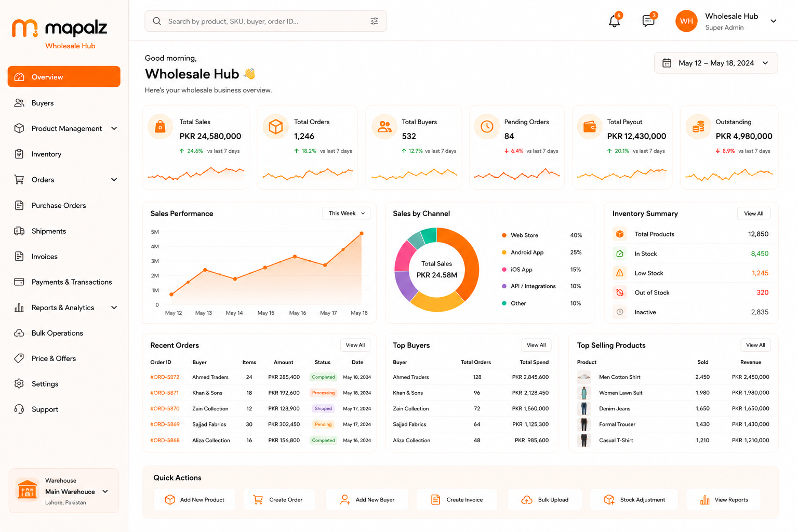Click the search filter sliders icon
This screenshot has height=532, width=798.
374,21
